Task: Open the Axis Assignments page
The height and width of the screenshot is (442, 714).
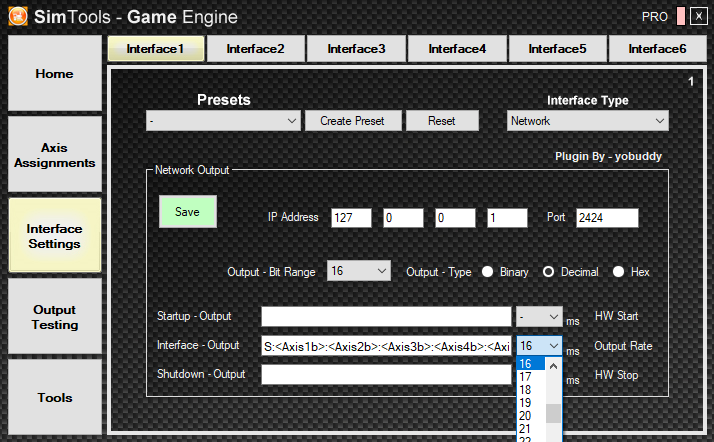Action: 55,154
